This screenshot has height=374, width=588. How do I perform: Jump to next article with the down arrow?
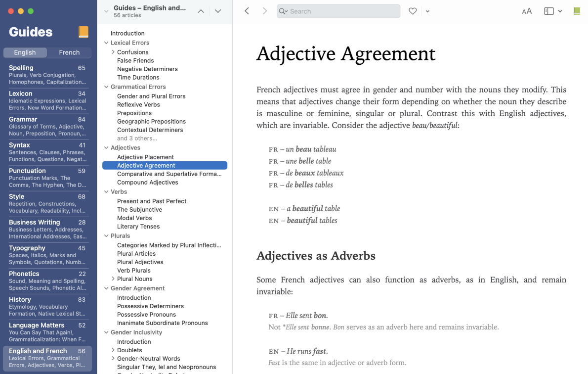218,10
